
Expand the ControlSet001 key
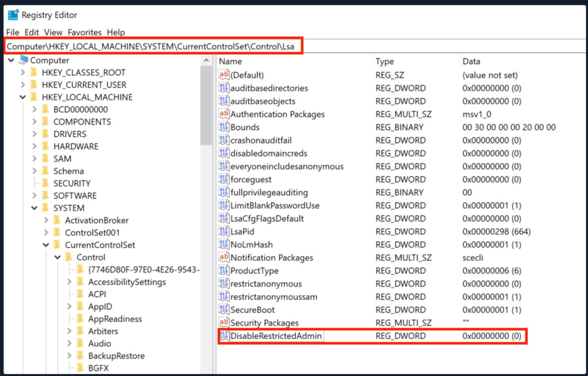(46, 232)
